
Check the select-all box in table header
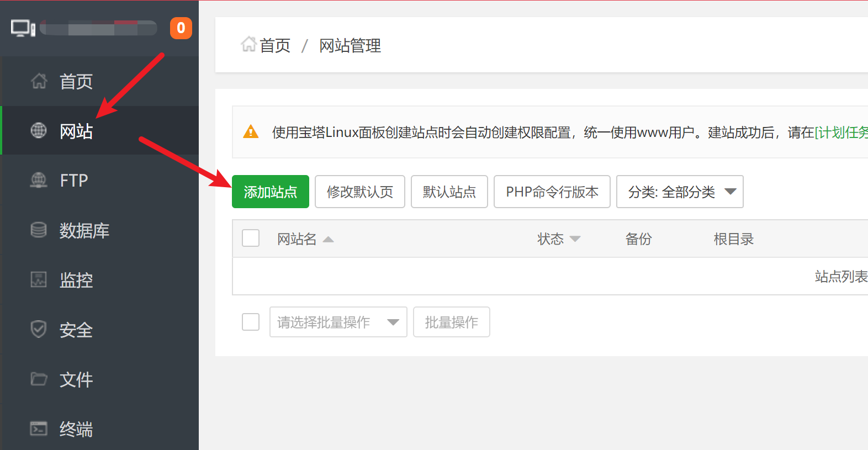tap(251, 239)
